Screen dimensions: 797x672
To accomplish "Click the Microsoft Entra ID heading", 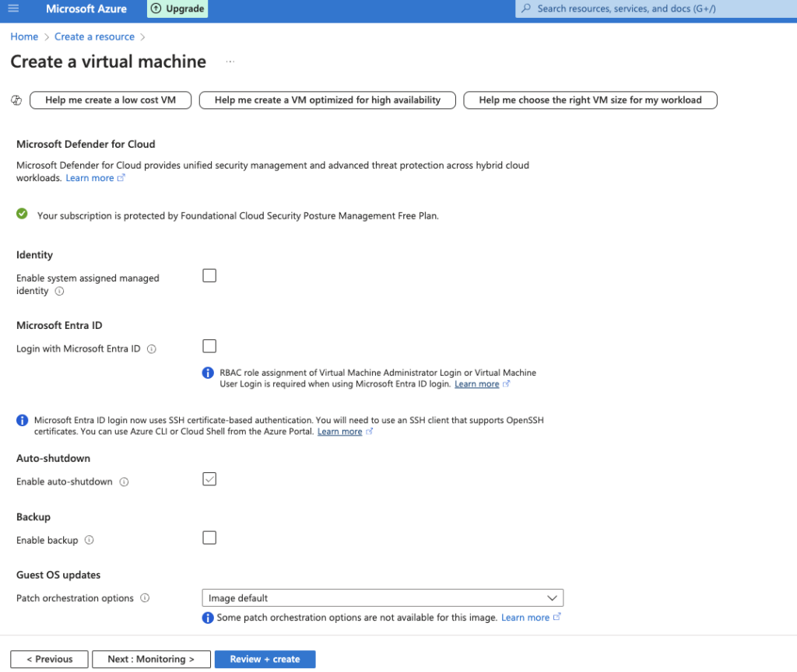I will tap(59, 326).
